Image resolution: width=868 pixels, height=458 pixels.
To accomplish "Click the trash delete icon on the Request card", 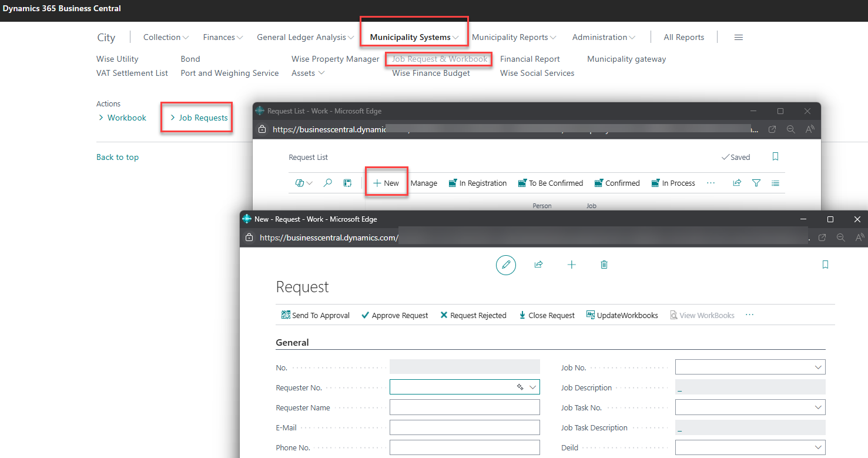I will 604,265.
